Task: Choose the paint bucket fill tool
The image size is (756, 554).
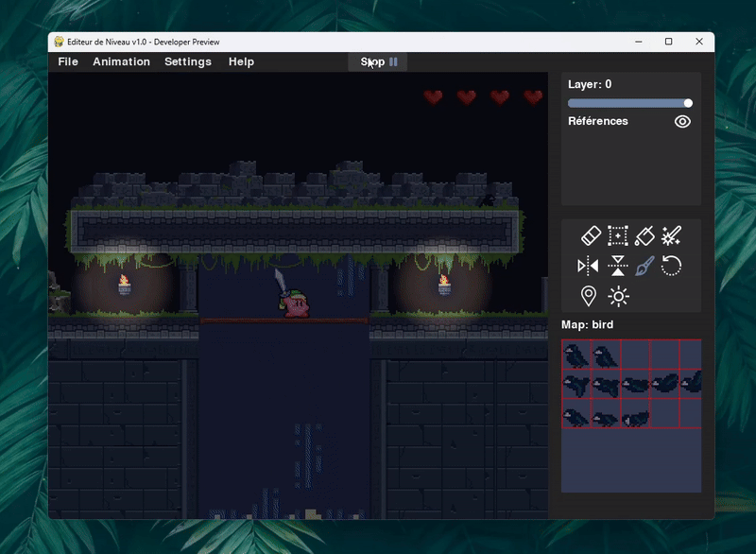Action: (x=644, y=235)
